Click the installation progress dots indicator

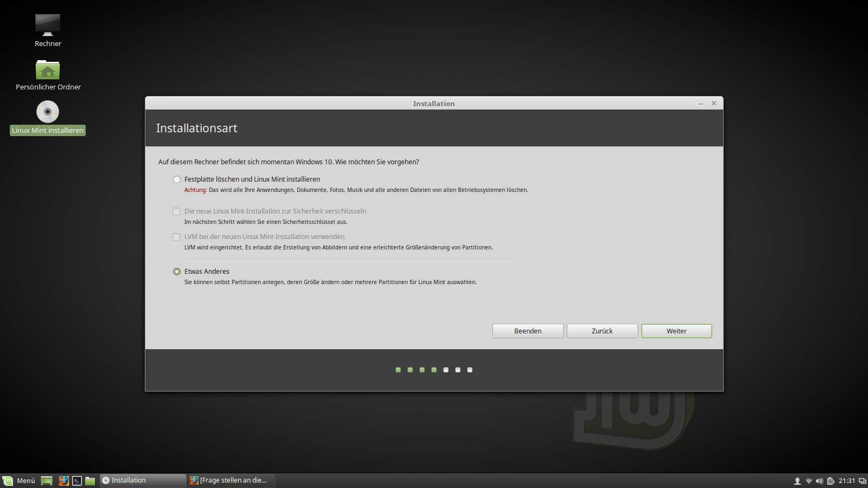coord(433,370)
